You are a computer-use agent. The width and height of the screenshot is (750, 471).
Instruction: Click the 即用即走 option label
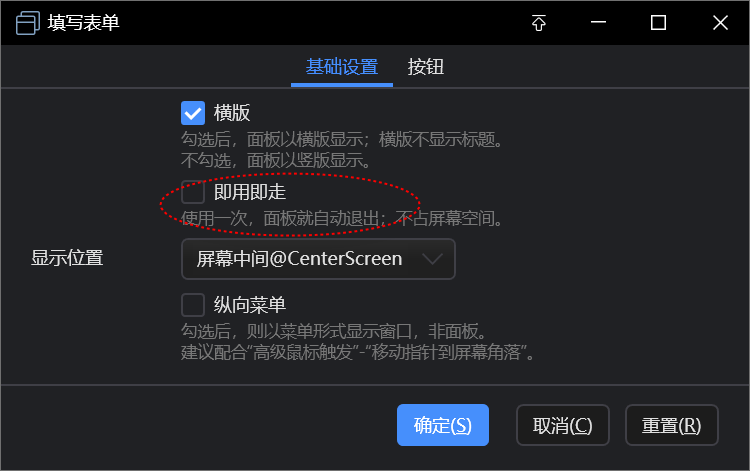250,192
